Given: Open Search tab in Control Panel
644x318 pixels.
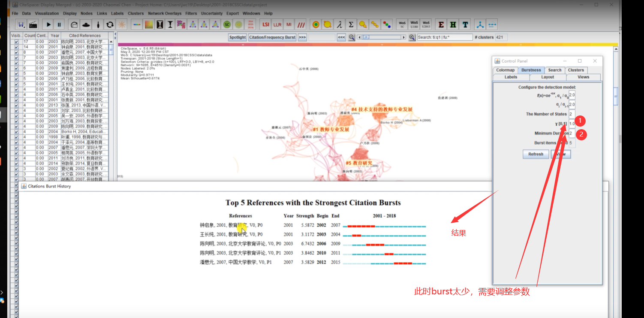Looking at the screenshot, I should [554, 70].
